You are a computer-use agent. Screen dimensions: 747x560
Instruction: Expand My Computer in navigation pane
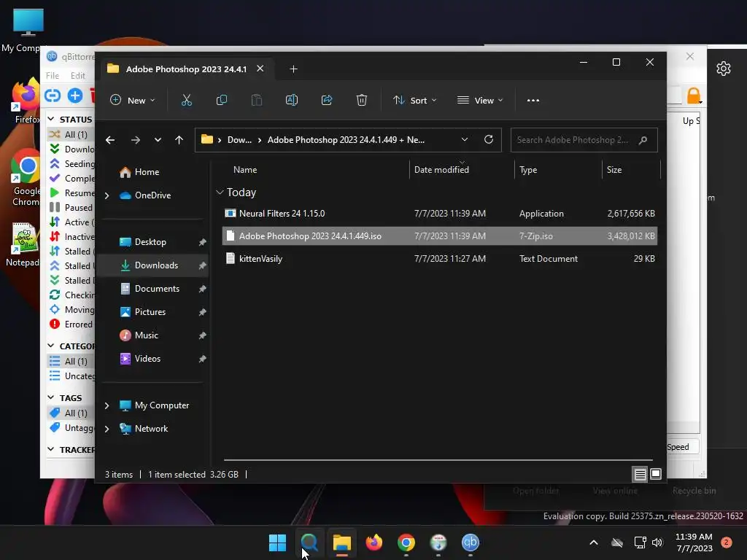pos(107,405)
